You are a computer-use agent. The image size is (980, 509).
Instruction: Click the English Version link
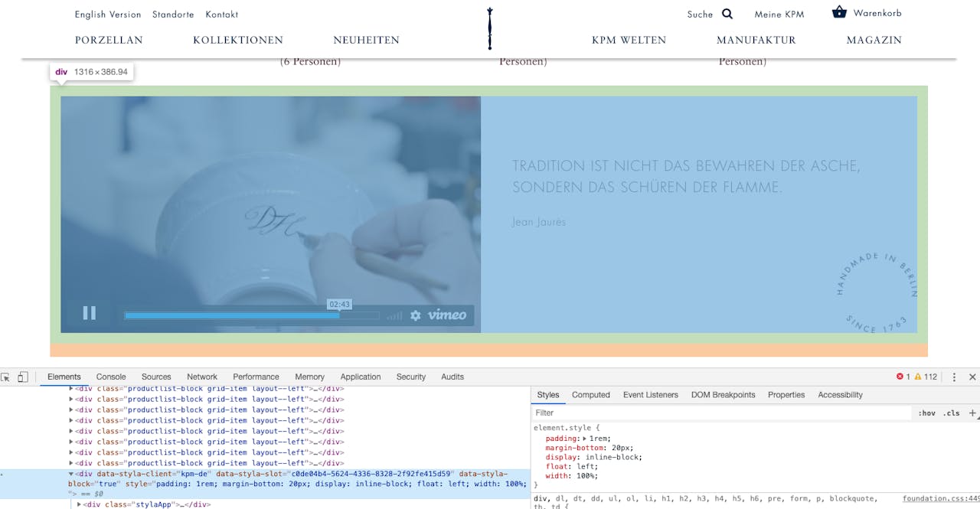tap(108, 15)
